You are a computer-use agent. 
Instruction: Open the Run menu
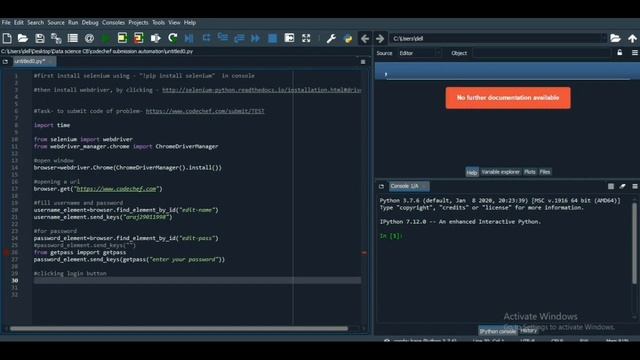pyautogui.click(x=73, y=22)
